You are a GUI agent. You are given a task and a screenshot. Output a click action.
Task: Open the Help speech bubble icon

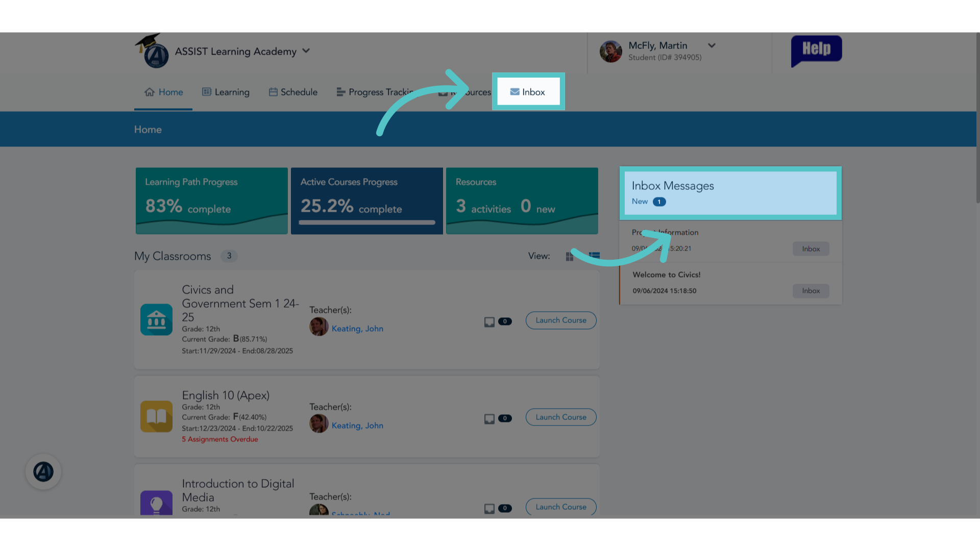816,51
